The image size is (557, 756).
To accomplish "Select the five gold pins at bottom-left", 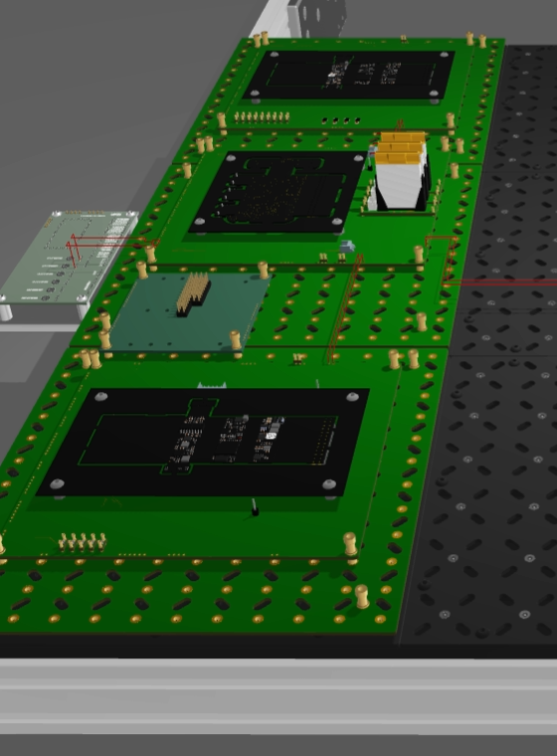I will click(x=82, y=542).
